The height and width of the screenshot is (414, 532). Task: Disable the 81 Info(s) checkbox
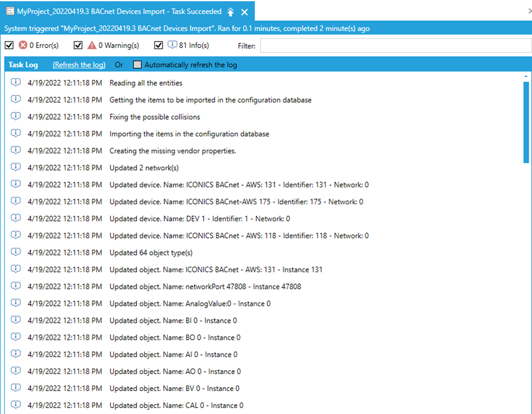pos(159,45)
